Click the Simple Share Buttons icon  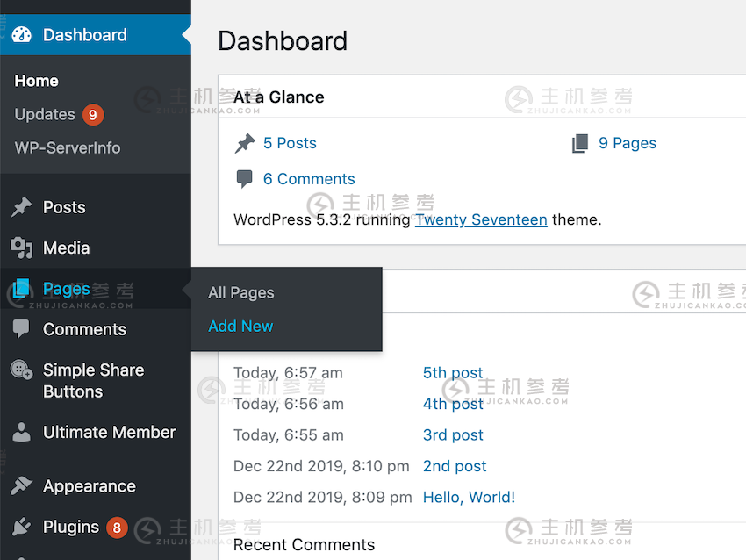(21, 370)
